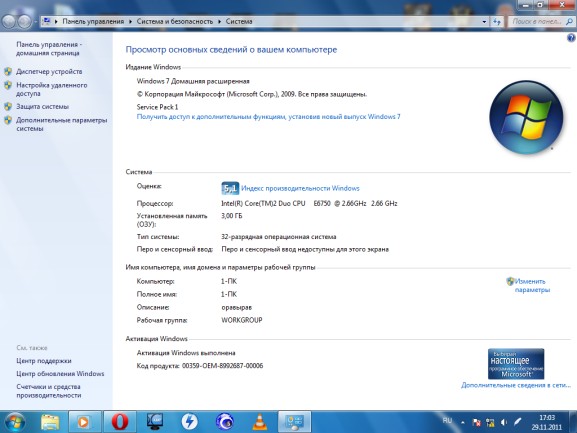Click description value оравырав
The height and width of the screenshot is (433, 577).
coord(237,308)
